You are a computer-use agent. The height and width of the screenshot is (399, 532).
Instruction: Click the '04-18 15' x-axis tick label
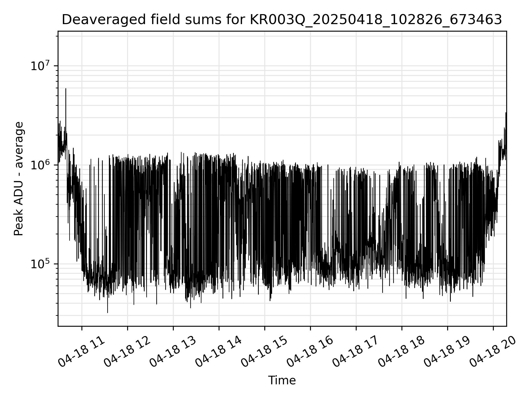click(264, 352)
